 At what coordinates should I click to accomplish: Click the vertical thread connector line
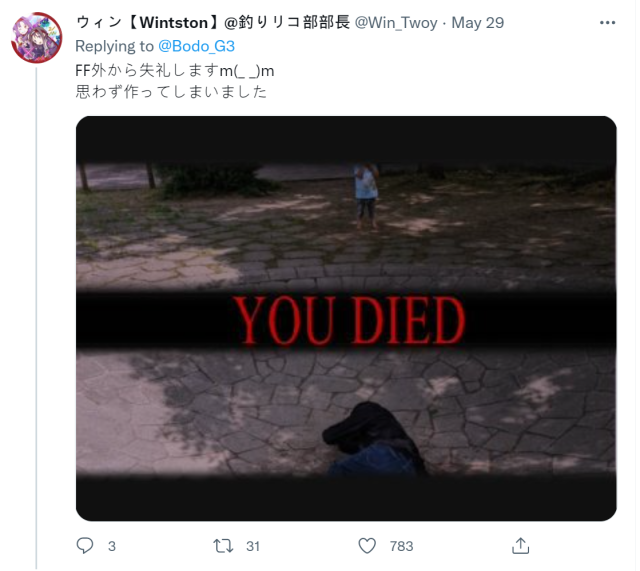click(36, 318)
